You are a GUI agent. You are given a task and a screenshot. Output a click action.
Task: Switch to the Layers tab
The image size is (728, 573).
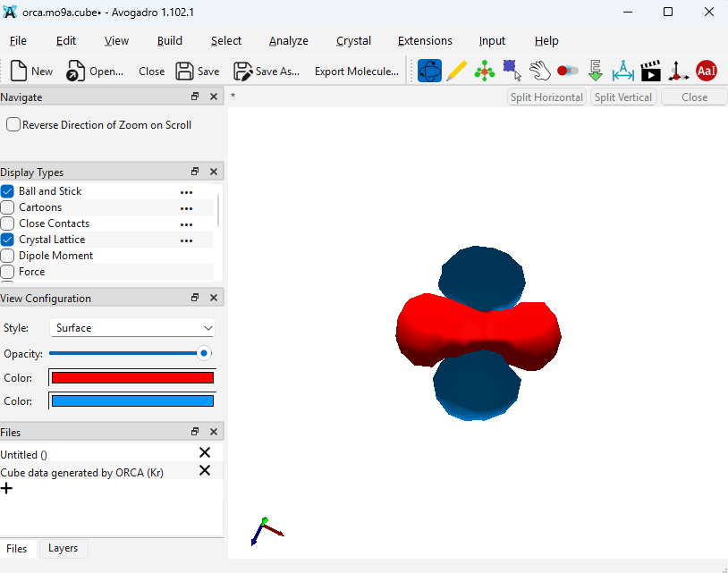pos(63,548)
